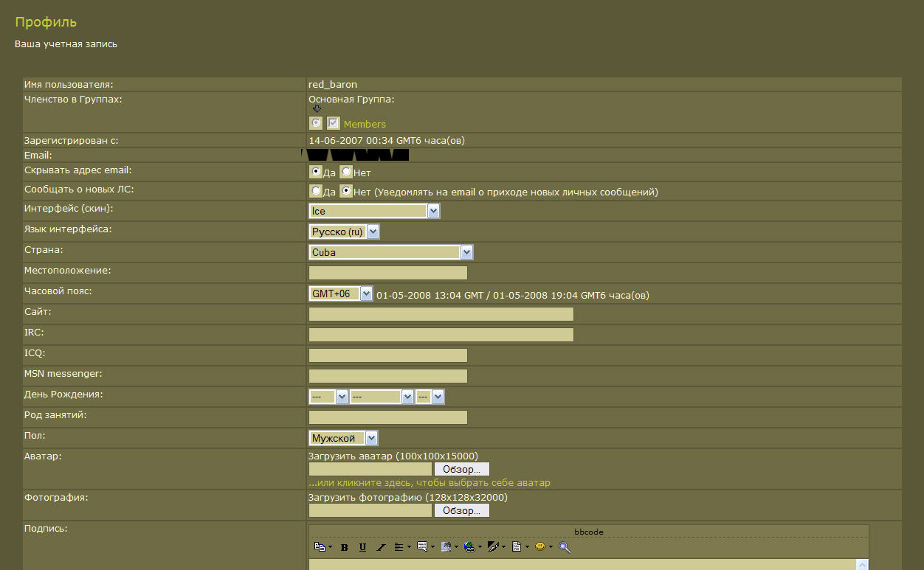Viewport: 924px width, 570px height.
Task: Click the Обзор button for avatar upload
Action: 461,469
